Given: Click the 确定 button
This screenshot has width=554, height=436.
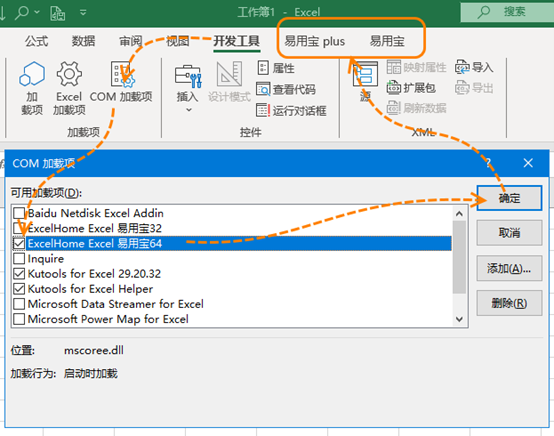Looking at the screenshot, I should (509, 198).
